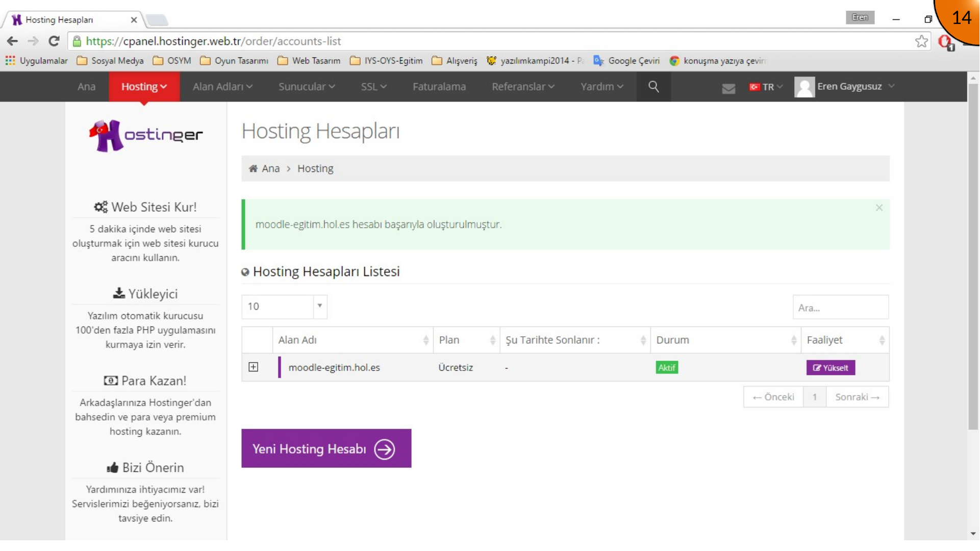Open Google Çeviri bookmark
The image size is (980, 551).
(x=626, y=61)
